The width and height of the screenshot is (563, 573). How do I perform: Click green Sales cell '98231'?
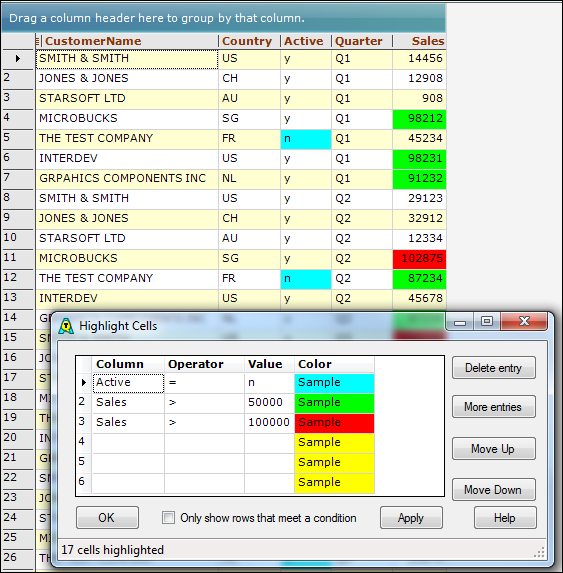click(x=419, y=159)
